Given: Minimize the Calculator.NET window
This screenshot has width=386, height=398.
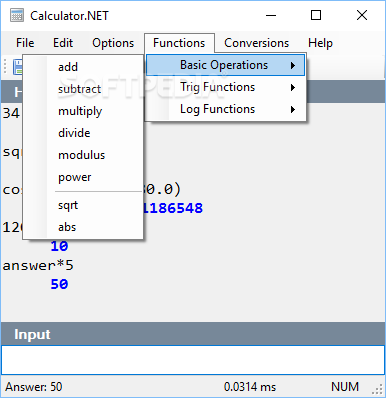Looking at the screenshot, I should pos(271,15).
